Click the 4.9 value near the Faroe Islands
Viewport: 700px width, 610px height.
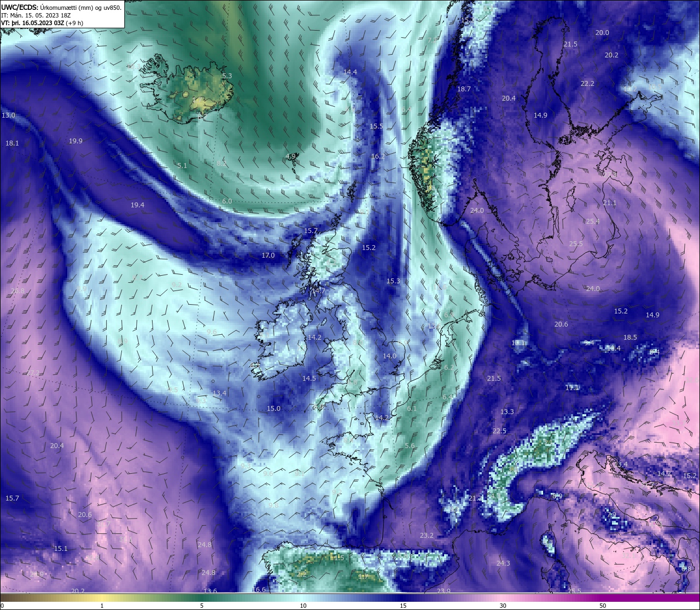(x=291, y=156)
